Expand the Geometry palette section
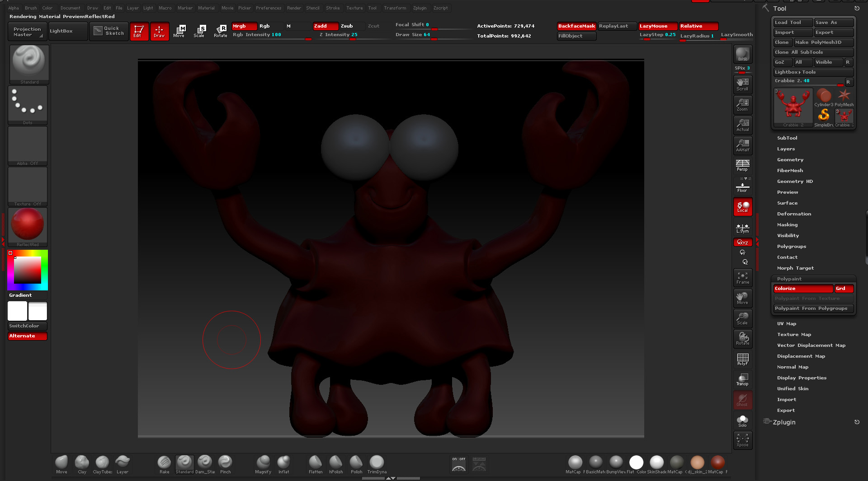 (x=790, y=160)
